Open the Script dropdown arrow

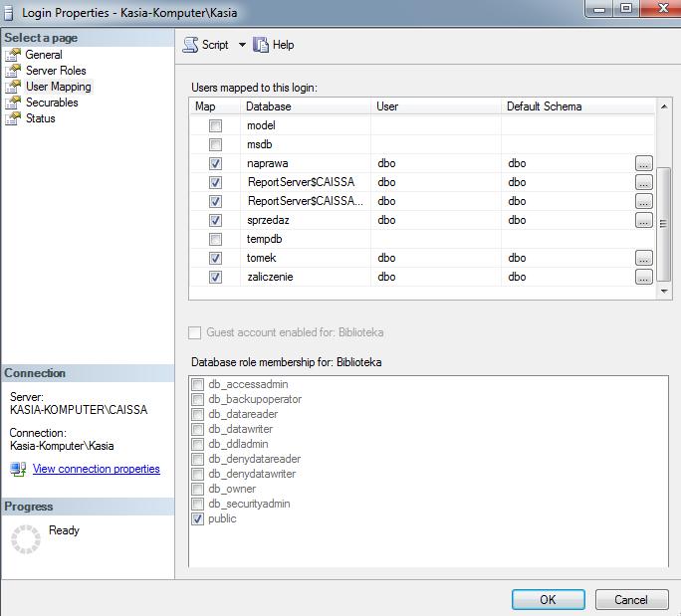click(x=242, y=45)
